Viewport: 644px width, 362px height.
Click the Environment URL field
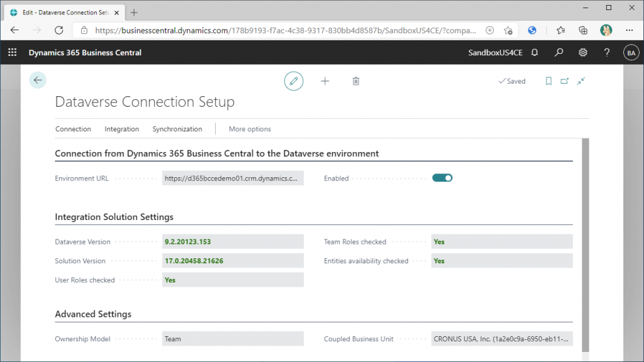(x=233, y=178)
